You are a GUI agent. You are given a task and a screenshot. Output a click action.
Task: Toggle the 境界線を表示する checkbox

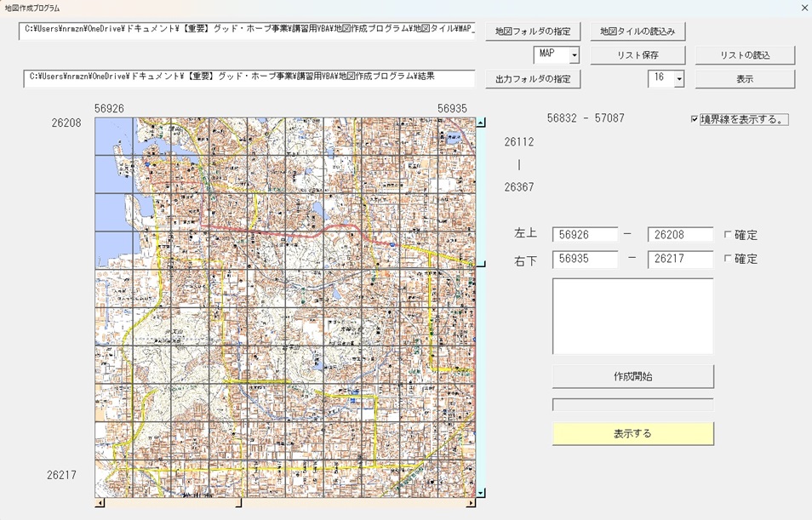[695, 120]
